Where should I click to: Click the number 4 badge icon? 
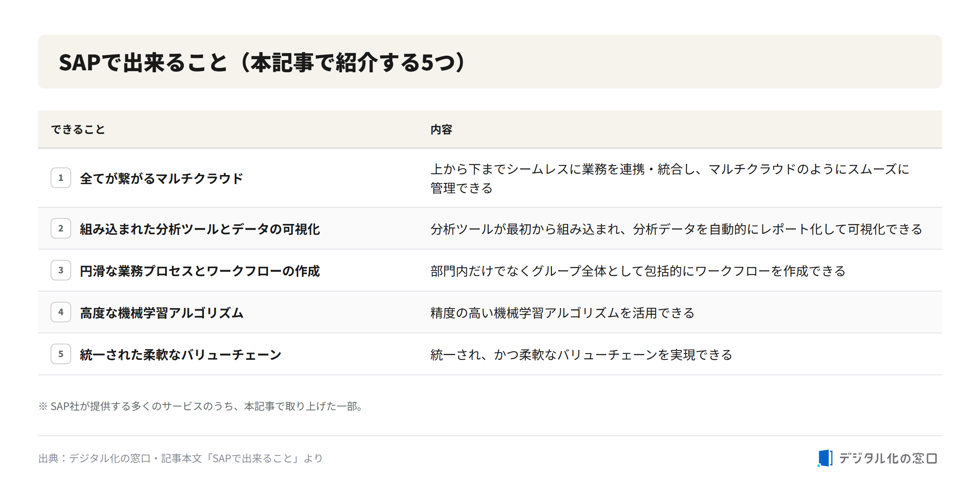[x=61, y=312]
